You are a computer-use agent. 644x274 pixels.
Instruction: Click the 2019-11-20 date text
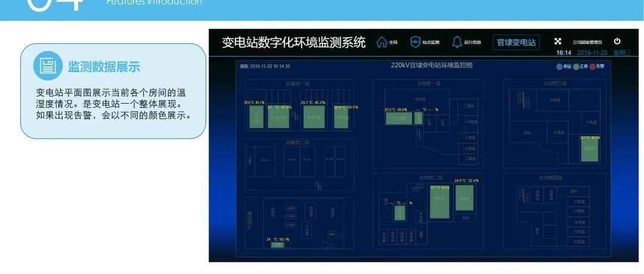[592, 53]
